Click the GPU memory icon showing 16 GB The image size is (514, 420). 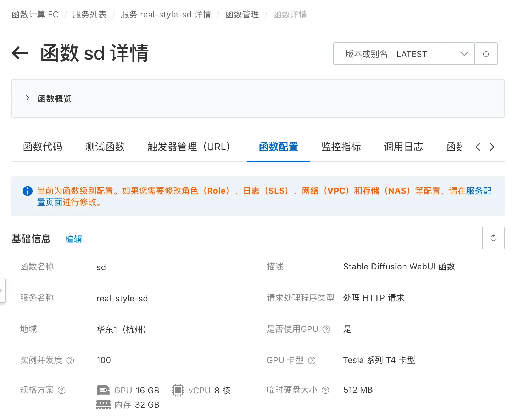pos(104,390)
